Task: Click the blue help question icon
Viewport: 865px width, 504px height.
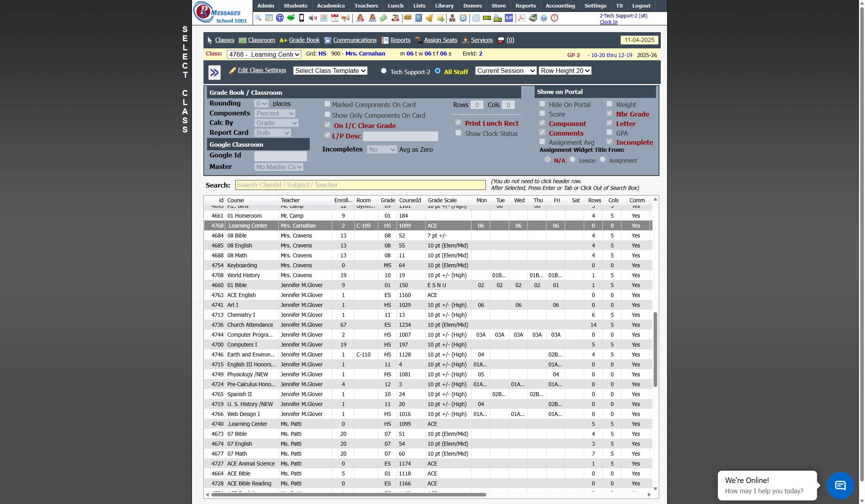Action: (x=544, y=18)
